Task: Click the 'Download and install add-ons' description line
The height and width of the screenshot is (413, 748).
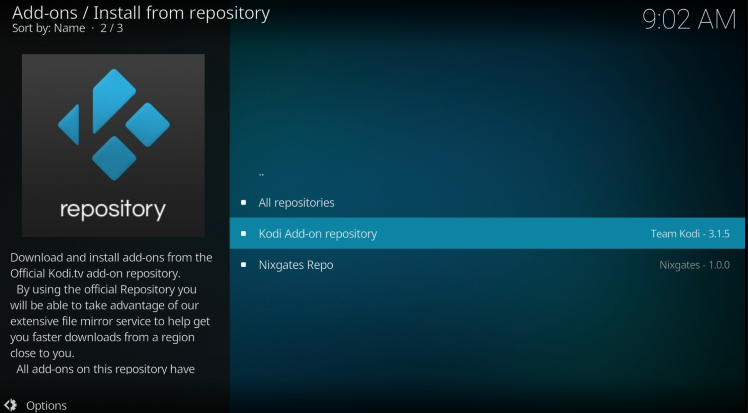Action: tap(111, 257)
